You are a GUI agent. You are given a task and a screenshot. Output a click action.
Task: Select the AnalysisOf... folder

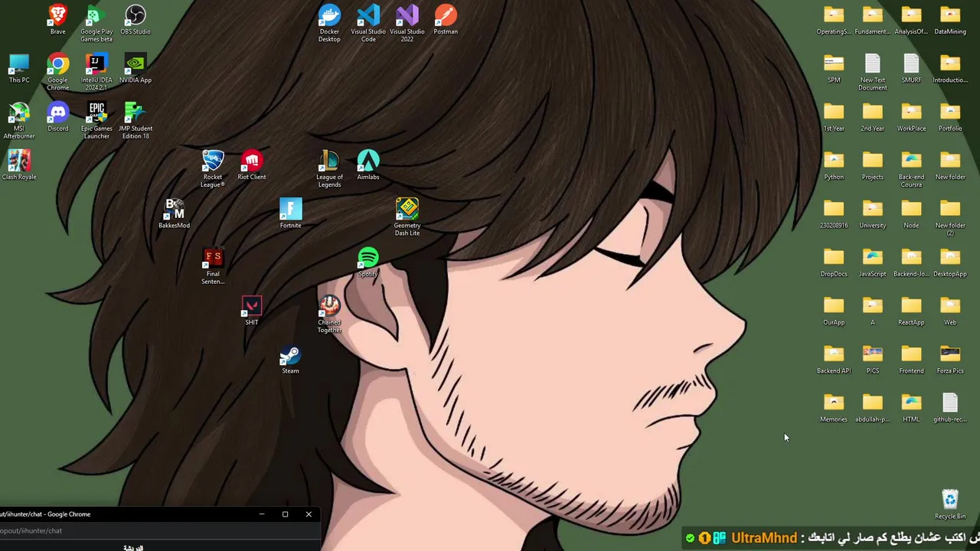tap(911, 19)
